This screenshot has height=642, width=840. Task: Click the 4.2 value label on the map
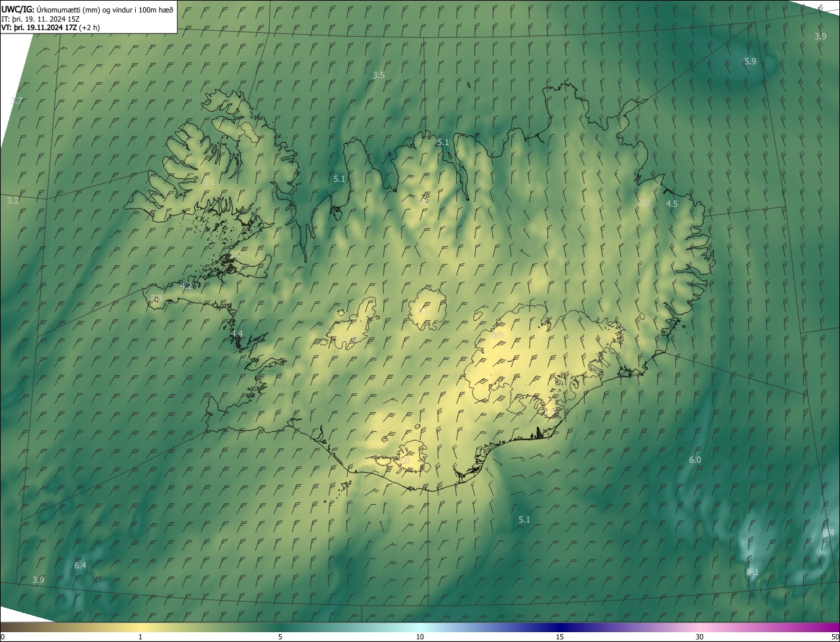click(x=186, y=286)
